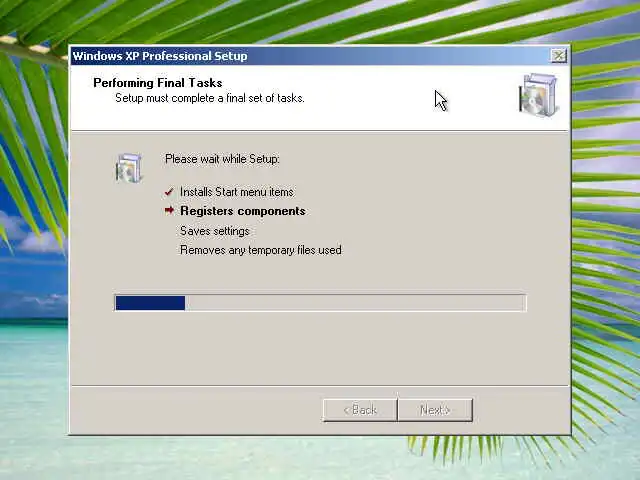Click the 'Performing Final Tasks' heading
Viewport: 640px width, 480px height.
[x=158, y=83]
